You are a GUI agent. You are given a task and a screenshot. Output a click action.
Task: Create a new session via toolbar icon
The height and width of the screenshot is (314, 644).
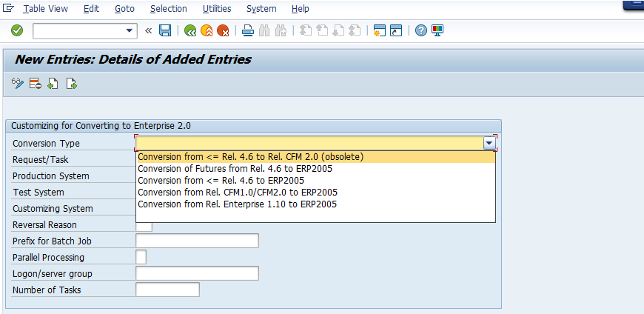(x=380, y=30)
